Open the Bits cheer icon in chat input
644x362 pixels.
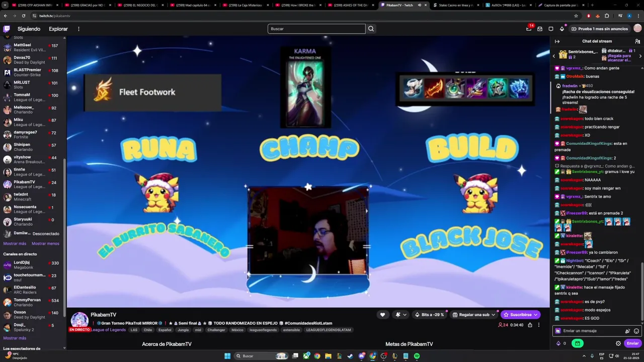(x=627, y=331)
